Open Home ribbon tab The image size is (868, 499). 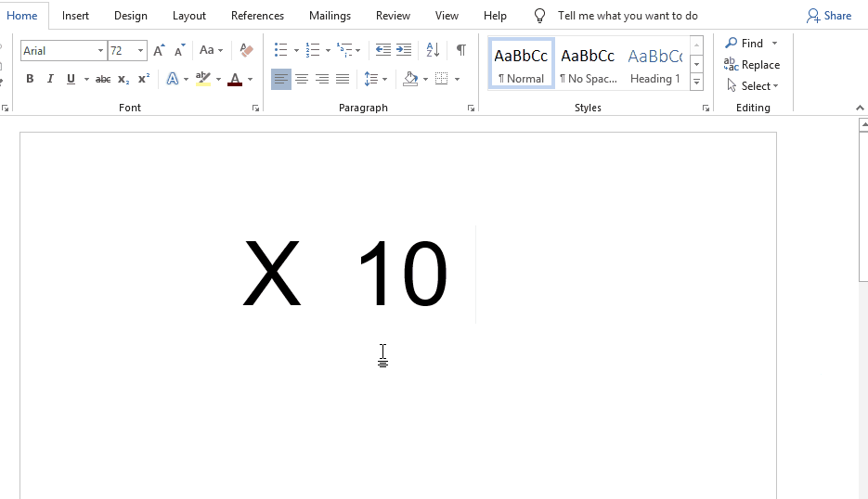(x=22, y=16)
